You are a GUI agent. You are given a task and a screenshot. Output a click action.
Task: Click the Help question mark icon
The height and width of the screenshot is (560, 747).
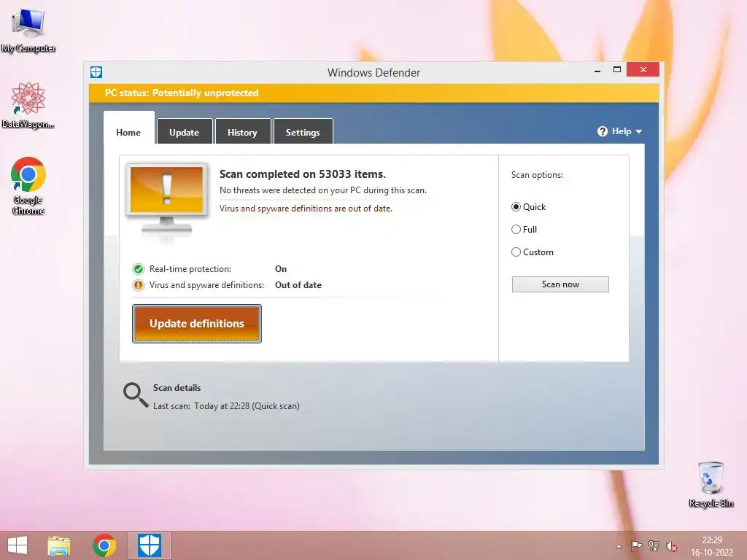tap(602, 131)
